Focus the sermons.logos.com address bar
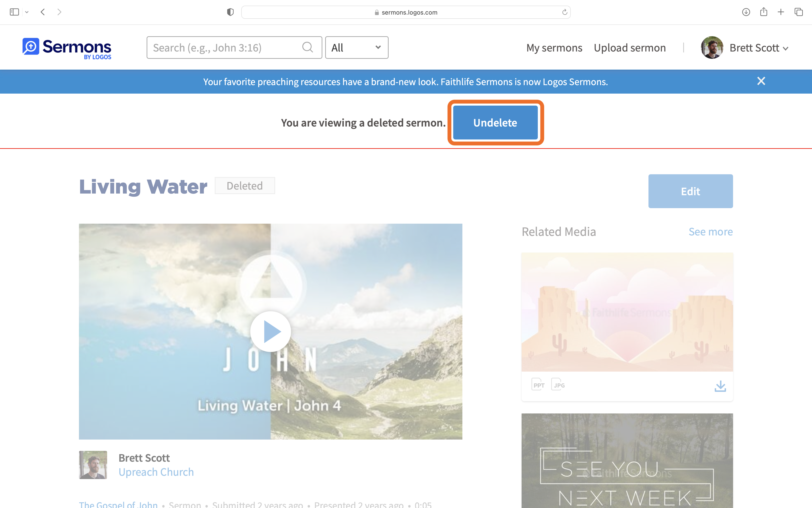The width and height of the screenshot is (812, 508). tap(406, 12)
